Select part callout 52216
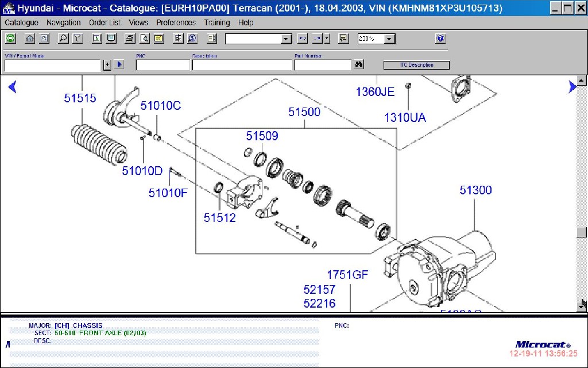 (x=319, y=304)
